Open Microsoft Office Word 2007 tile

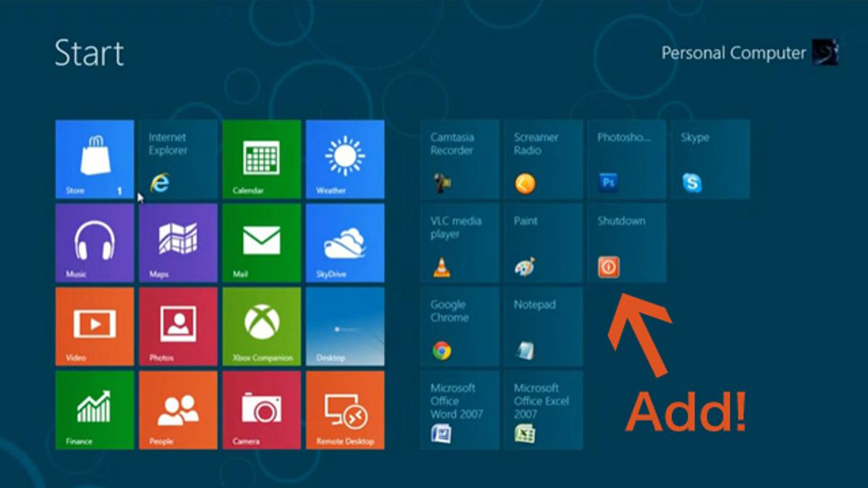click(459, 410)
